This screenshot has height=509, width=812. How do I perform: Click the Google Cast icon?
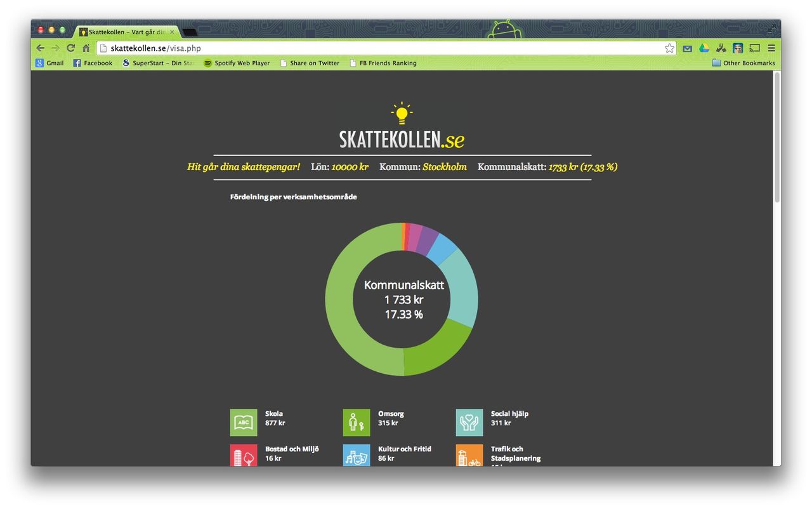tap(754, 48)
